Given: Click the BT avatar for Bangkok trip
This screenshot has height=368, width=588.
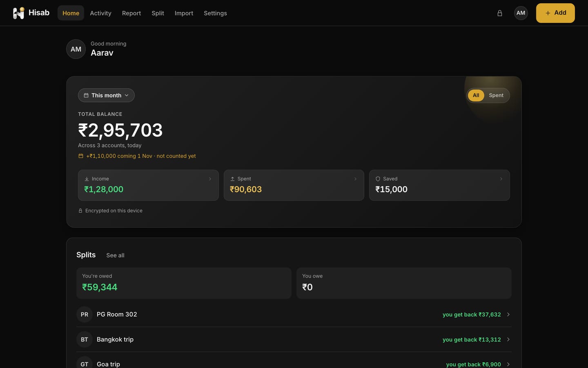Looking at the screenshot, I should (85, 339).
